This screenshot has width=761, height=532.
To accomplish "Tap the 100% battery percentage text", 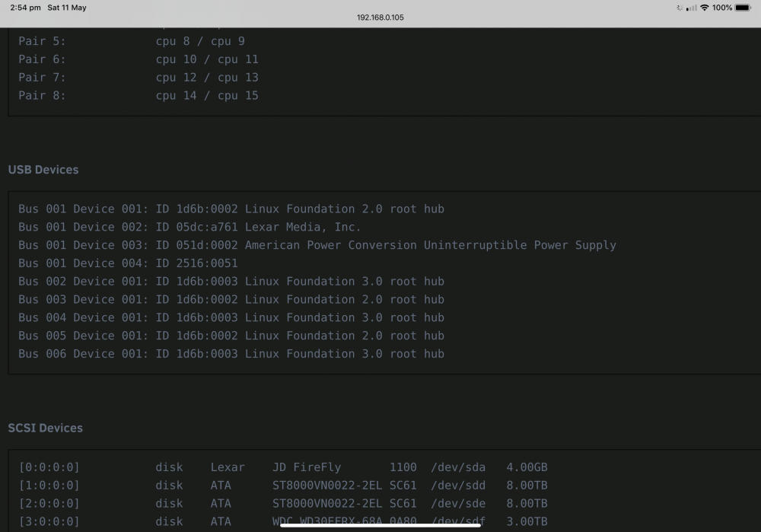I will [x=721, y=8].
